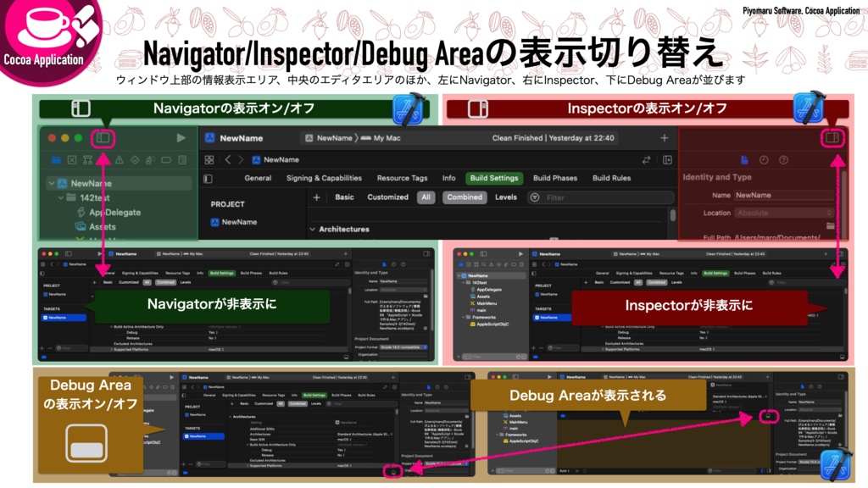Image resolution: width=868 pixels, height=488 pixels.
Task: Select the Levels view option
Action: pos(505,197)
